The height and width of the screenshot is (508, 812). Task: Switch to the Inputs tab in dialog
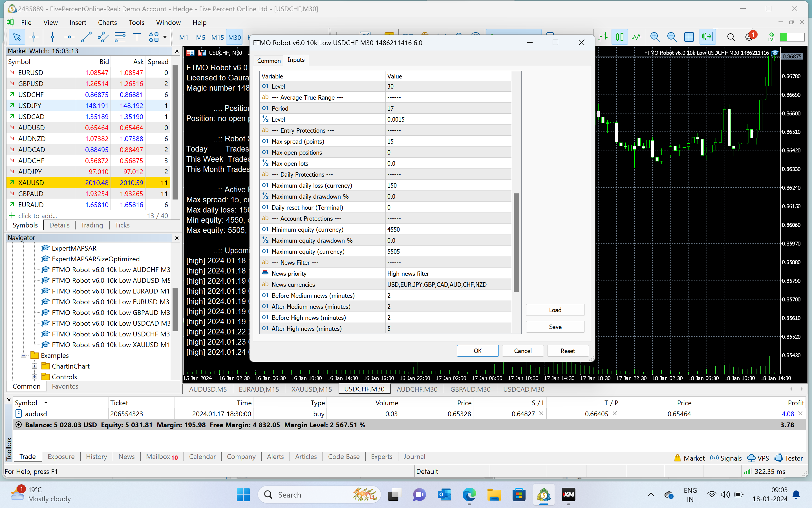coord(295,60)
